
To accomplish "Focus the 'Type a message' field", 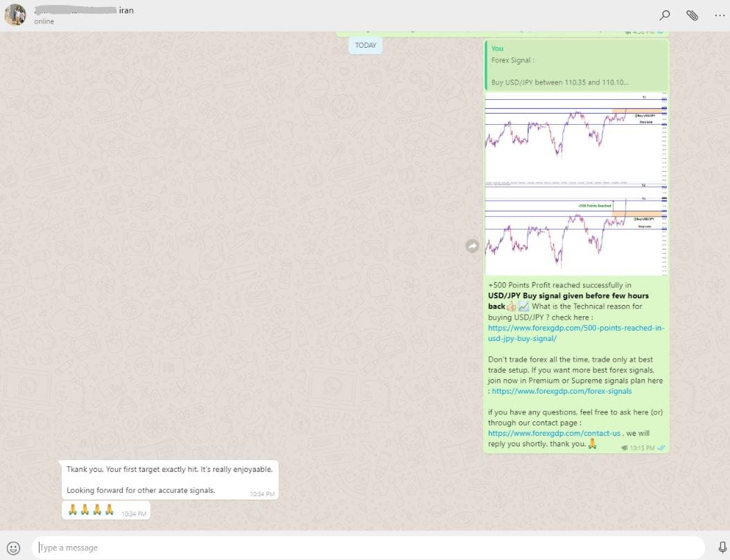I will click(368, 548).
